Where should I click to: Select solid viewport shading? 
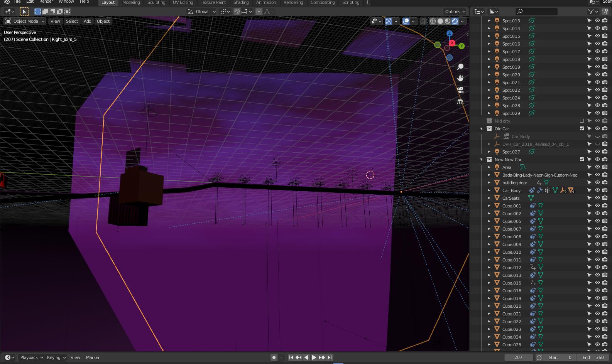tap(440, 21)
